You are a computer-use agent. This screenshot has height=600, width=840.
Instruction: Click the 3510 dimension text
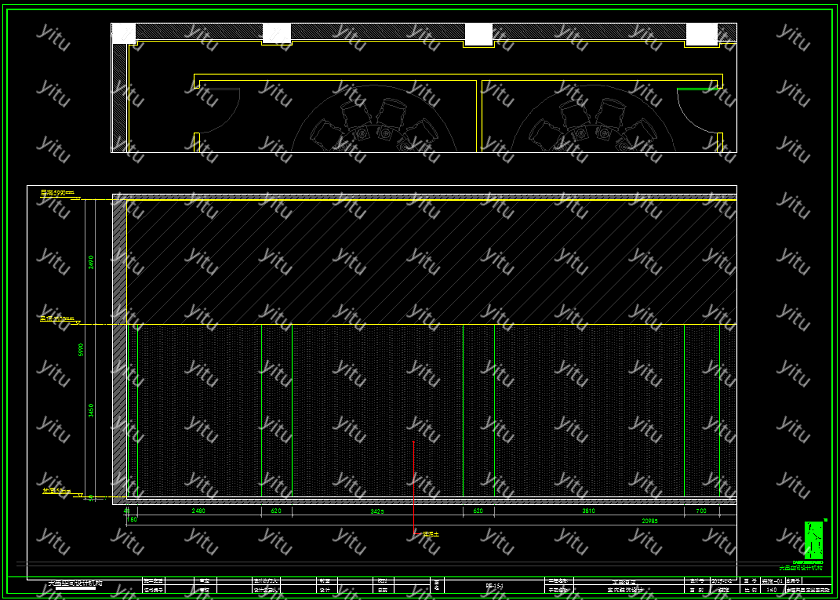[588, 511]
